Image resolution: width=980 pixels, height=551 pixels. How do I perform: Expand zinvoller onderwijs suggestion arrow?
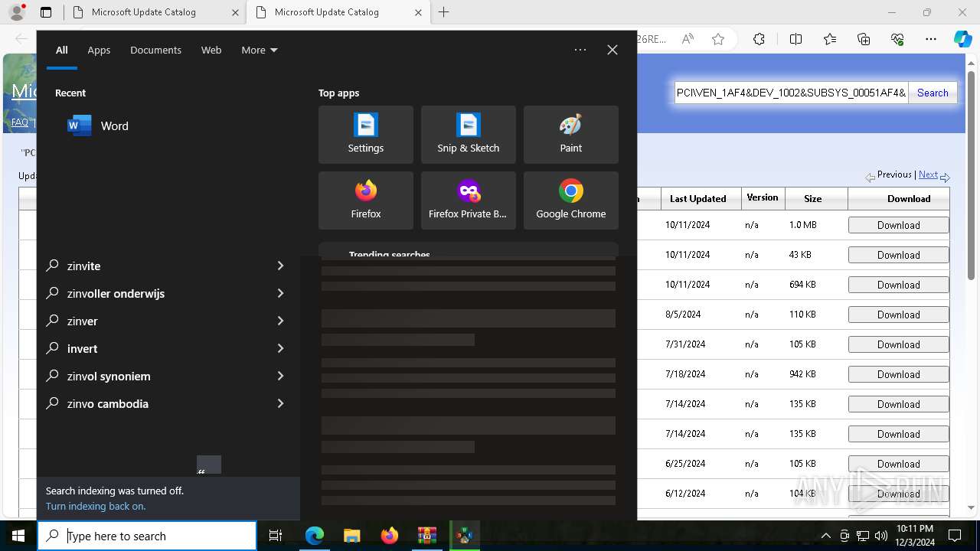(x=280, y=293)
